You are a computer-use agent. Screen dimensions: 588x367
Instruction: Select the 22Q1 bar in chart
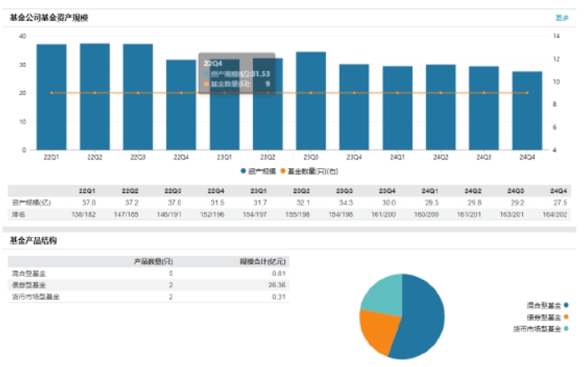(x=52, y=100)
